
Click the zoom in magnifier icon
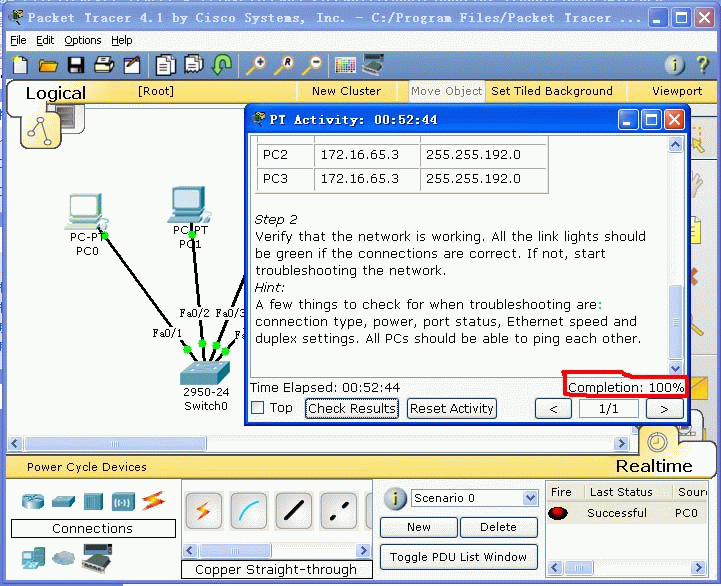[x=256, y=65]
